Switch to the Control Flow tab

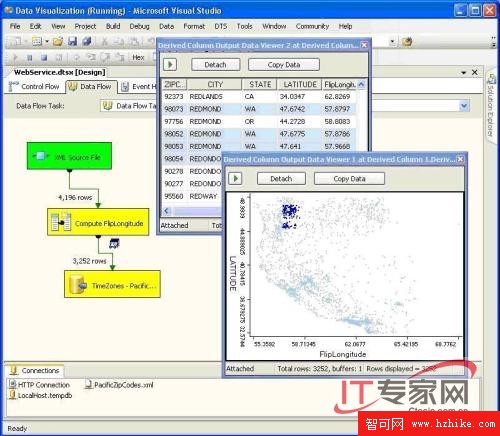(x=34, y=86)
